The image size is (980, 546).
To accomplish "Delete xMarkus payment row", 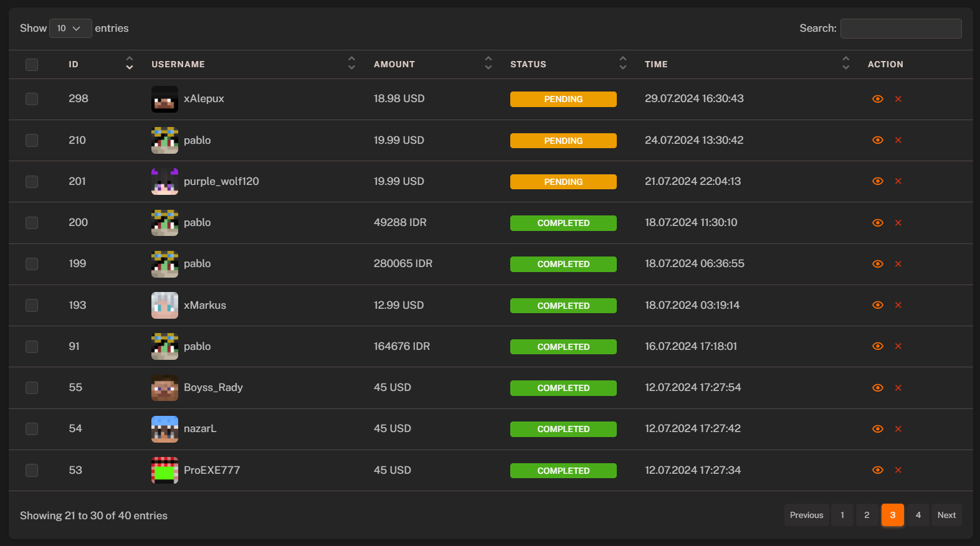I will pos(898,305).
